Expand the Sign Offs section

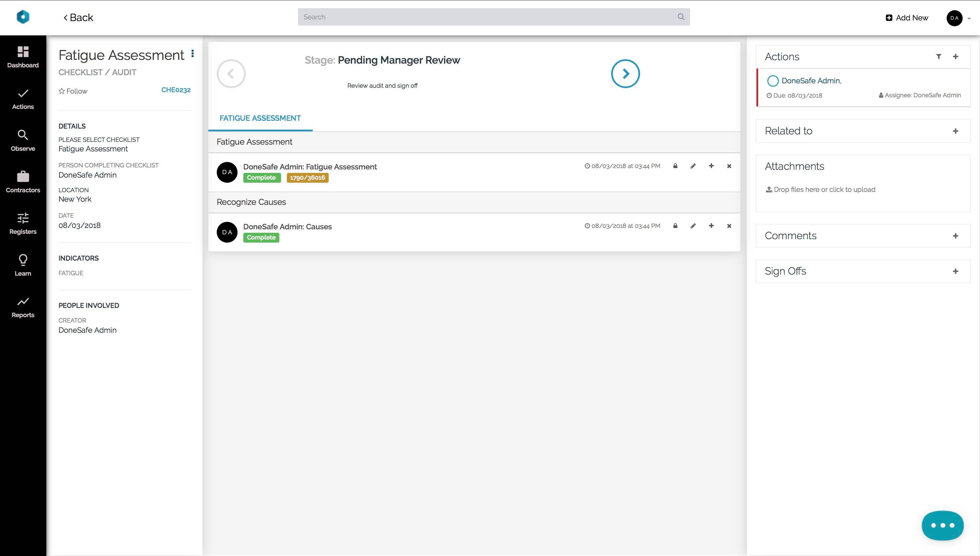[955, 271]
